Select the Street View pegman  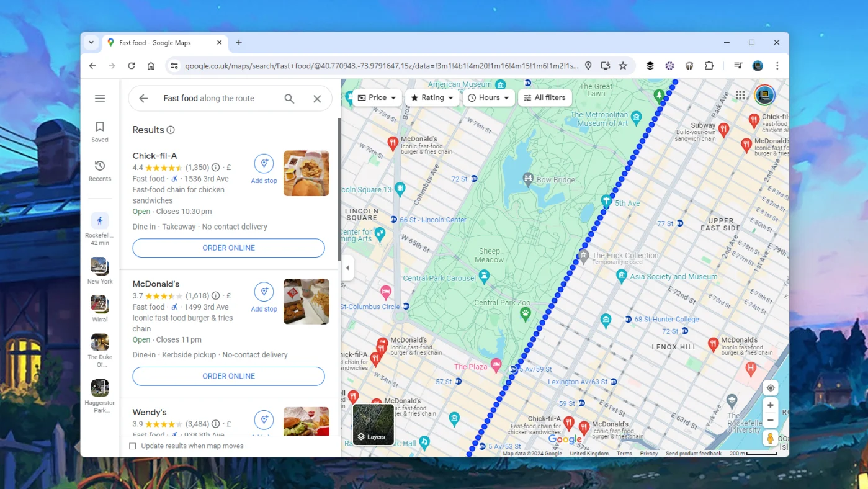coord(770,438)
